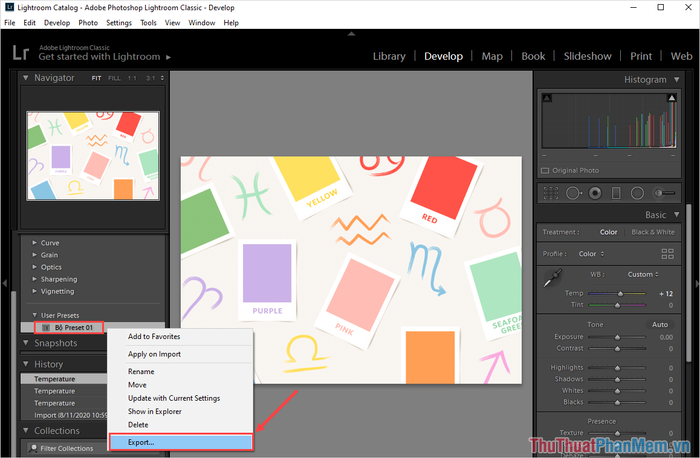Viewport: 700px width, 458px height.
Task: Switch to the Library module
Action: pyautogui.click(x=389, y=56)
